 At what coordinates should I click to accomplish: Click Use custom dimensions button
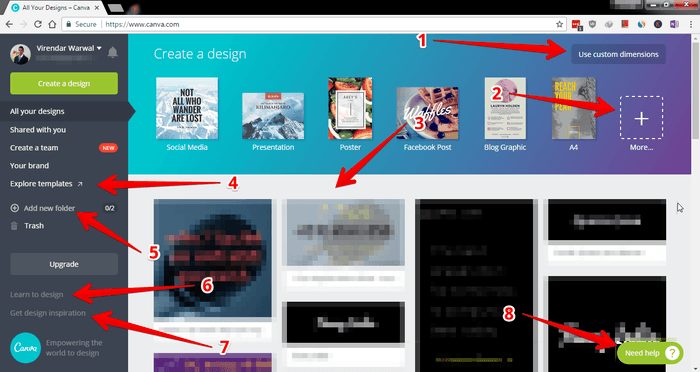click(618, 54)
